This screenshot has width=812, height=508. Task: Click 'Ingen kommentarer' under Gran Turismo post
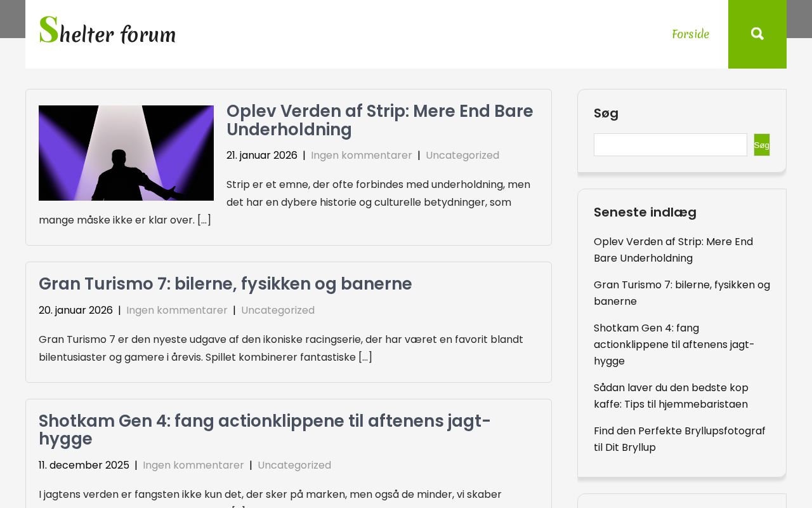pos(176,311)
